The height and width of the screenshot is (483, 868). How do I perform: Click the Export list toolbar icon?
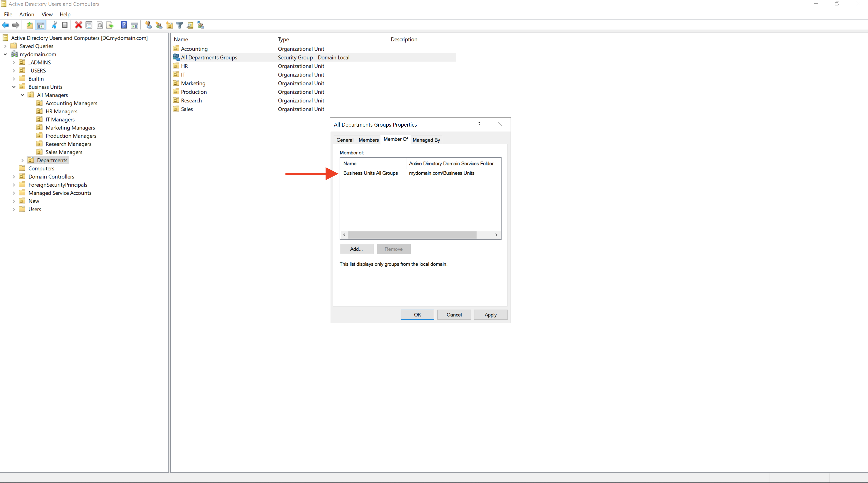pyautogui.click(x=110, y=25)
